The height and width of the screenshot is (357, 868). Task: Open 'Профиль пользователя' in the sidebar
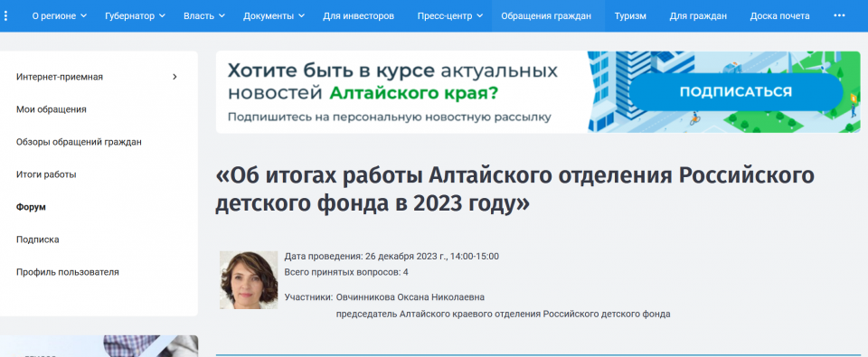[x=68, y=272]
